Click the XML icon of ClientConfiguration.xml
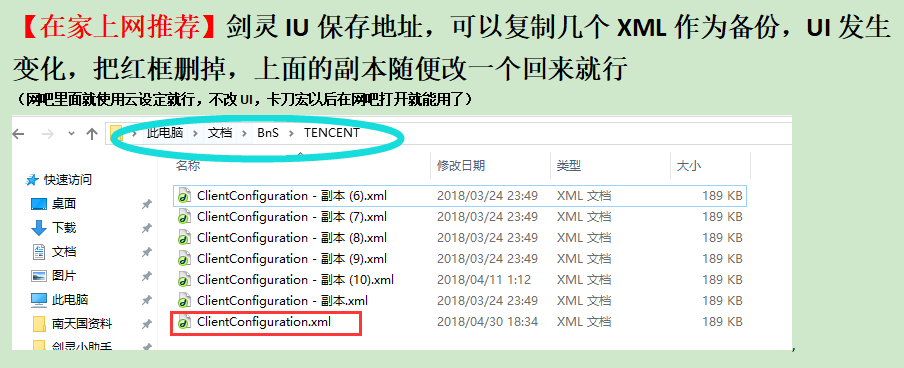The height and width of the screenshot is (368, 904). [x=184, y=322]
